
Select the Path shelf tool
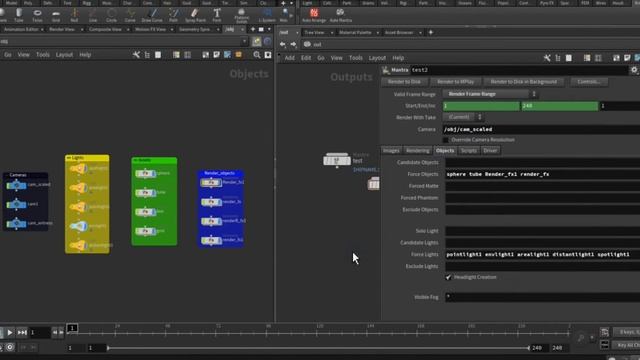(x=173, y=16)
